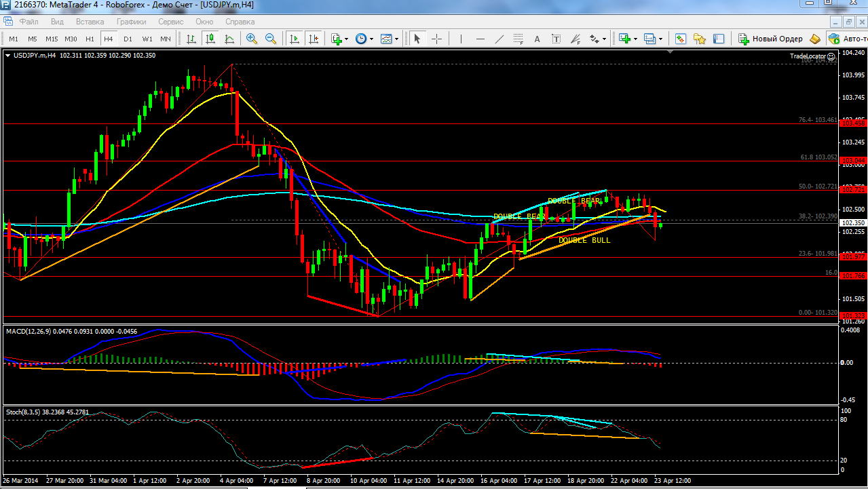Image resolution: width=868 pixels, height=489 pixels.
Task: Zoom in on the chart
Action: pyautogui.click(x=252, y=39)
